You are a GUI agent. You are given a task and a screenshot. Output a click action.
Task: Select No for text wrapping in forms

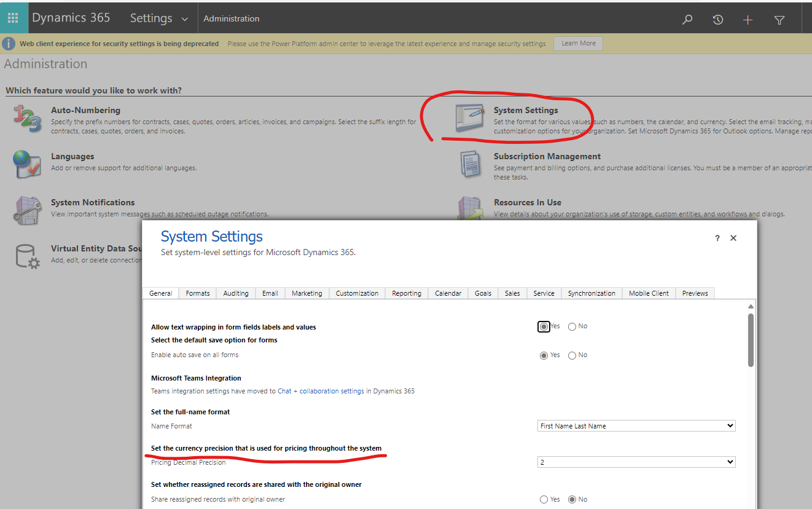click(x=572, y=326)
